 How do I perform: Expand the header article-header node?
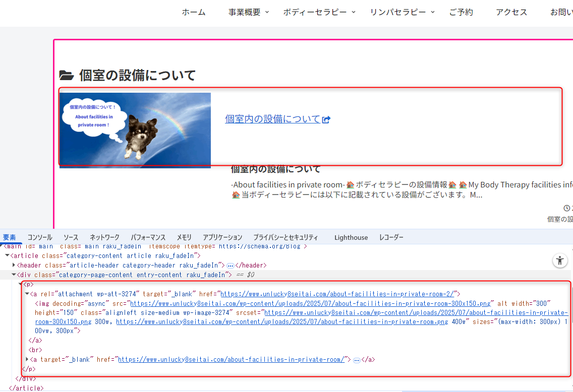[x=14, y=265]
